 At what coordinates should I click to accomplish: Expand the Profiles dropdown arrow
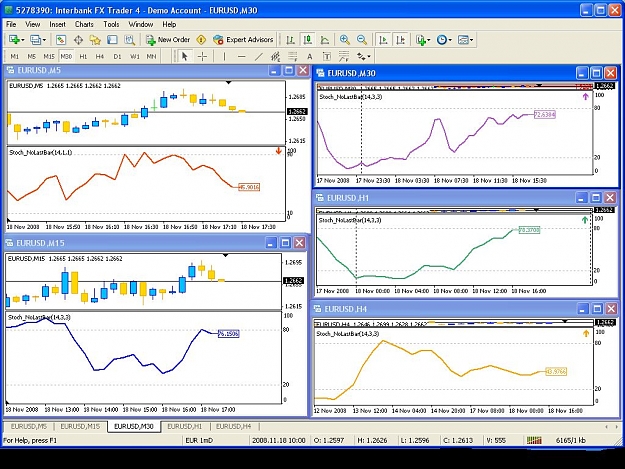pyautogui.click(x=44, y=40)
